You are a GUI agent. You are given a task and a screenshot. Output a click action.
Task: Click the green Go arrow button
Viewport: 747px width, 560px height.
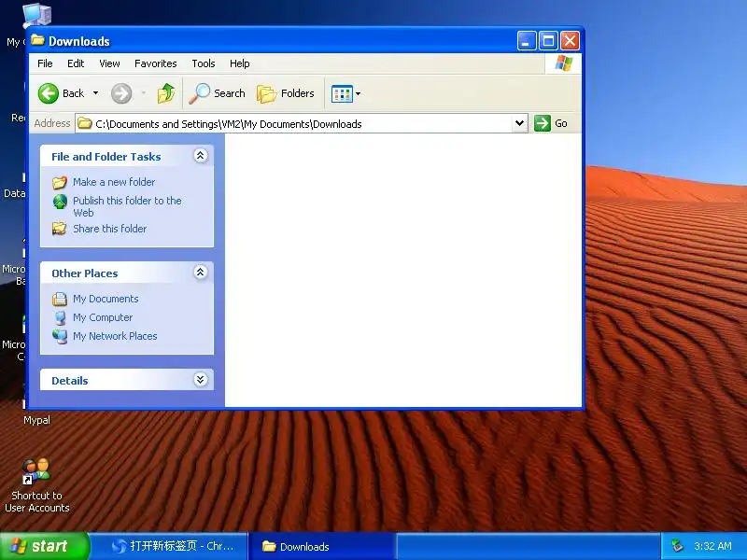[x=543, y=123]
